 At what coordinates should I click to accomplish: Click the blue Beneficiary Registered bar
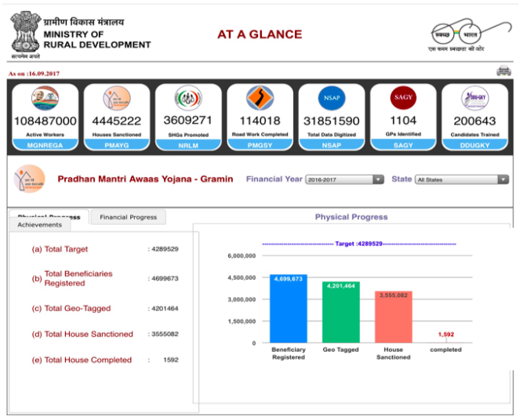click(289, 309)
